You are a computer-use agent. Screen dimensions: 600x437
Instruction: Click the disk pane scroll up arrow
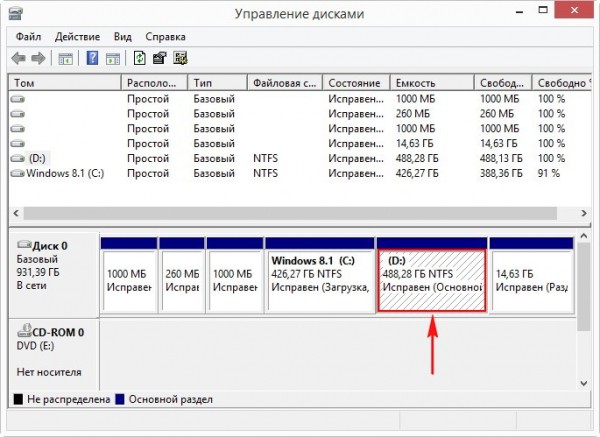584,236
